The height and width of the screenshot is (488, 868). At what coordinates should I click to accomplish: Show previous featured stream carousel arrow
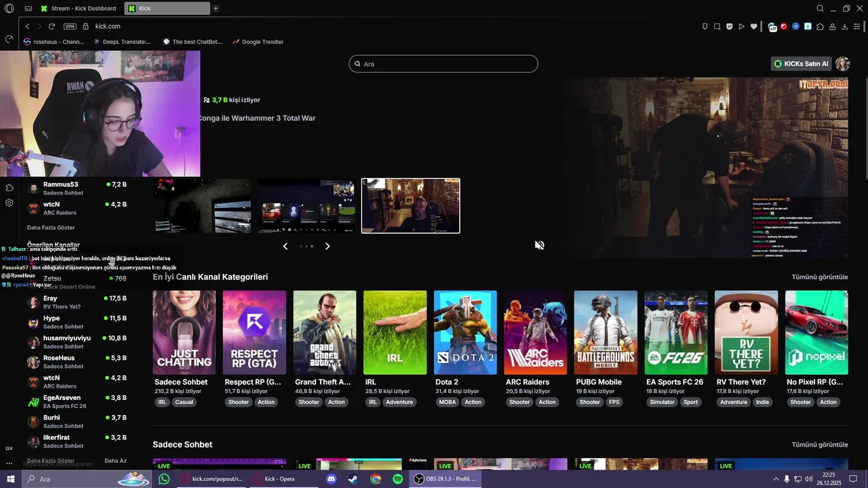point(285,246)
